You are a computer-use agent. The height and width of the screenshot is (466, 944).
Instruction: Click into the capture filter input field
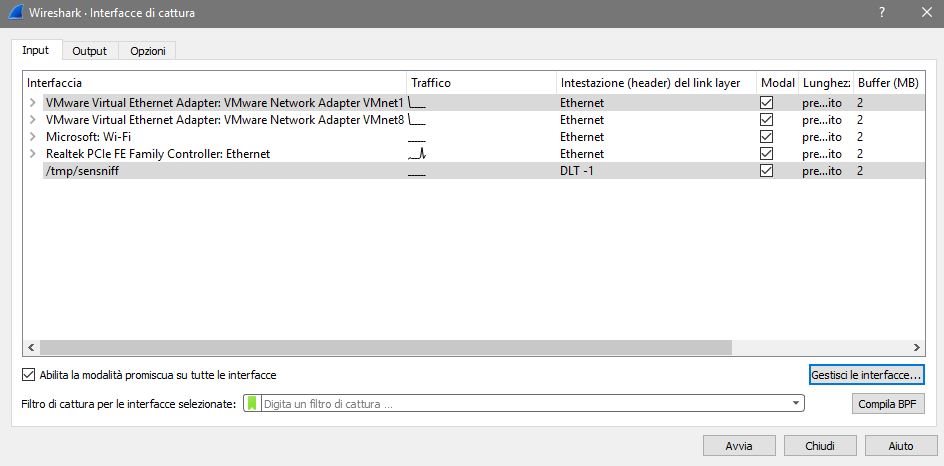pos(520,404)
